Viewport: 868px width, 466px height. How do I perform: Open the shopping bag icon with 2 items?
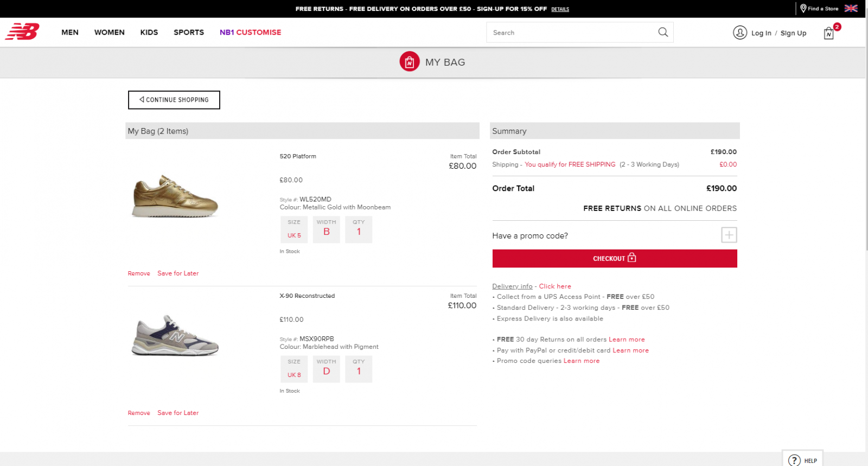[x=829, y=33]
